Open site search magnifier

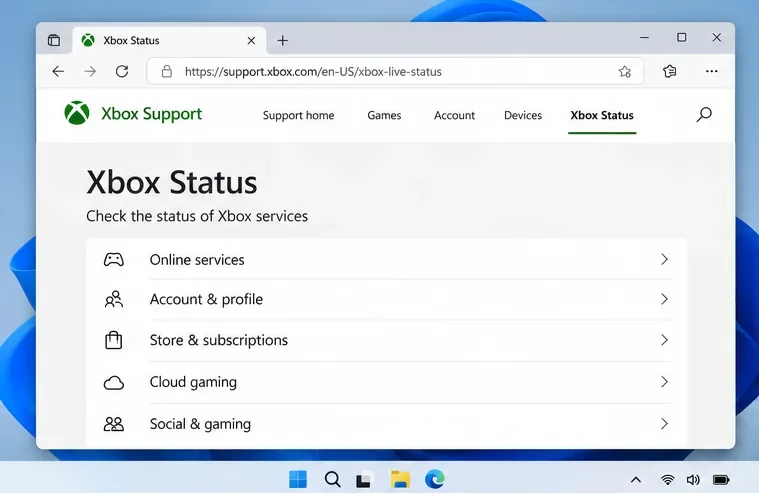(704, 115)
